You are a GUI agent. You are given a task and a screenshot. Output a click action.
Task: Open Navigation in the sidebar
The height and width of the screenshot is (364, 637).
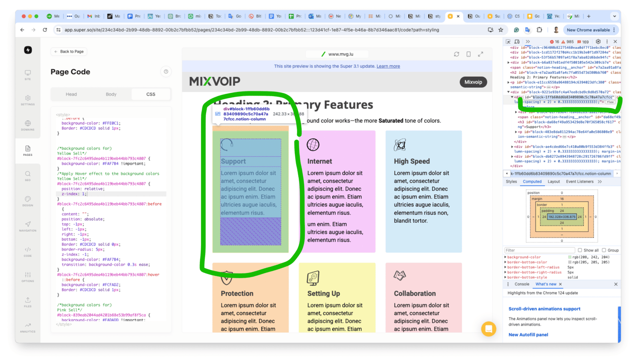28,227
